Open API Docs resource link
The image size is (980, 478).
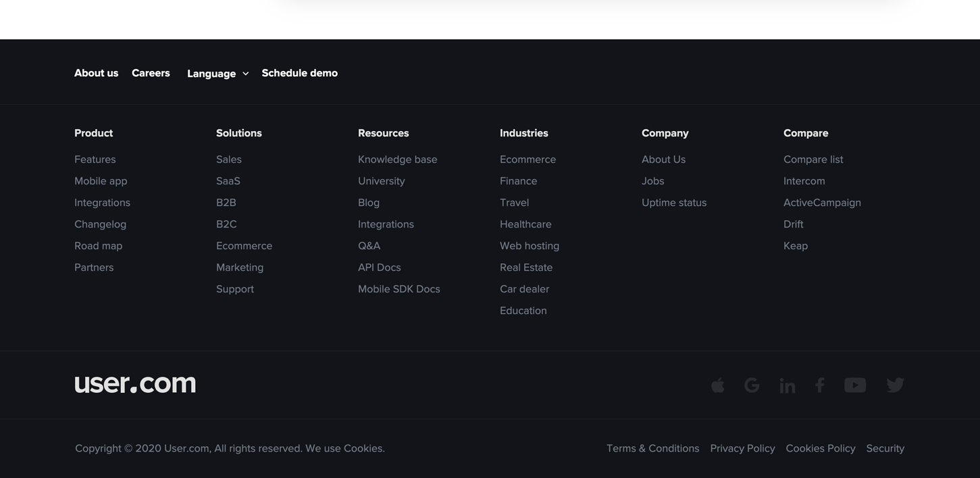(379, 267)
